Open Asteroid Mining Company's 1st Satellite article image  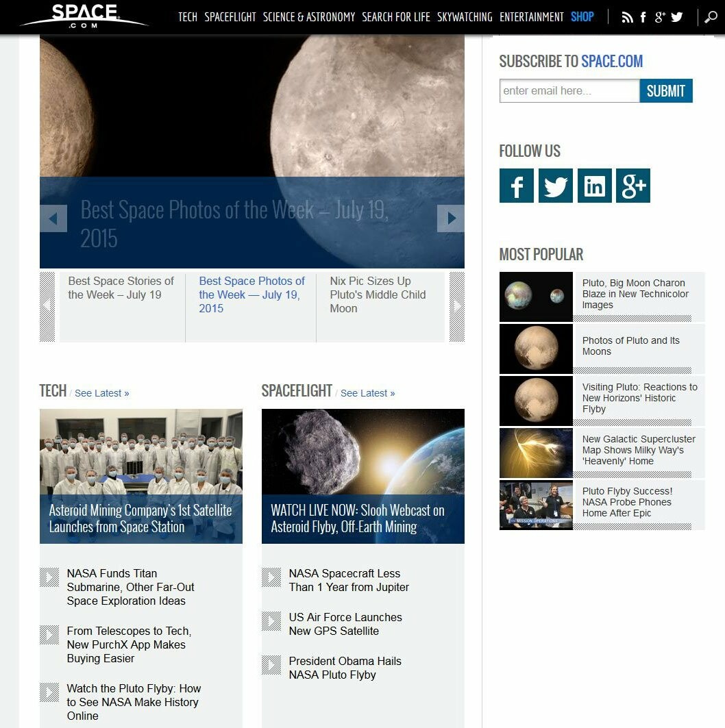[x=141, y=476]
